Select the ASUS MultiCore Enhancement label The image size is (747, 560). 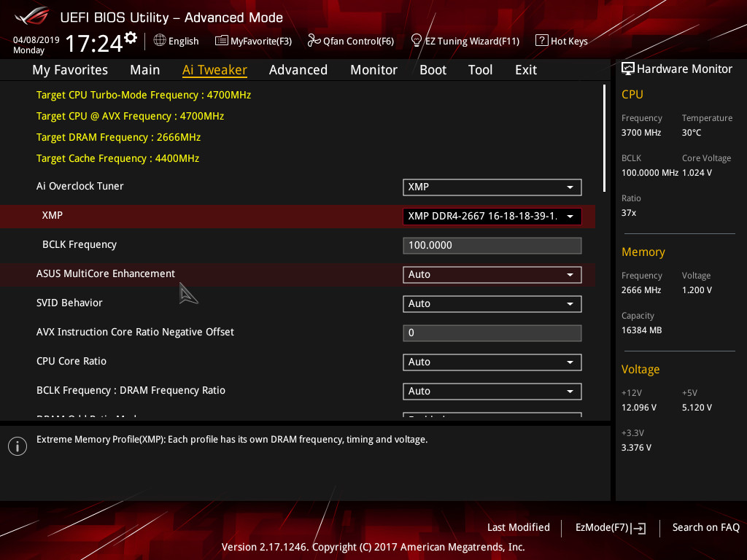tap(105, 274)
